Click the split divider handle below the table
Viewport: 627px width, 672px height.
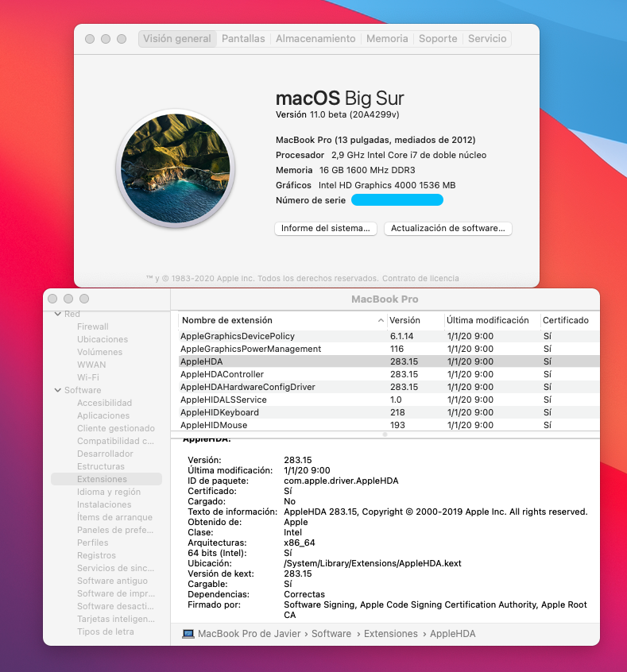tap(385, 434)
